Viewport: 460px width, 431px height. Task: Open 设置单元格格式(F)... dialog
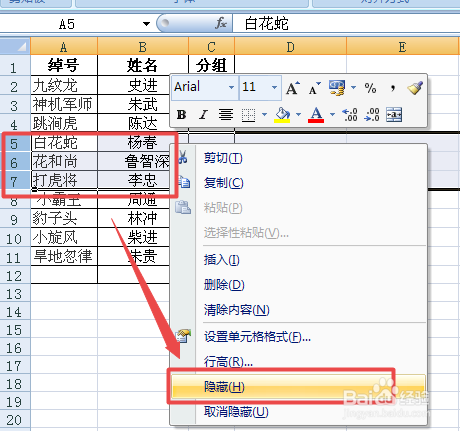click(x=299, y=337)
